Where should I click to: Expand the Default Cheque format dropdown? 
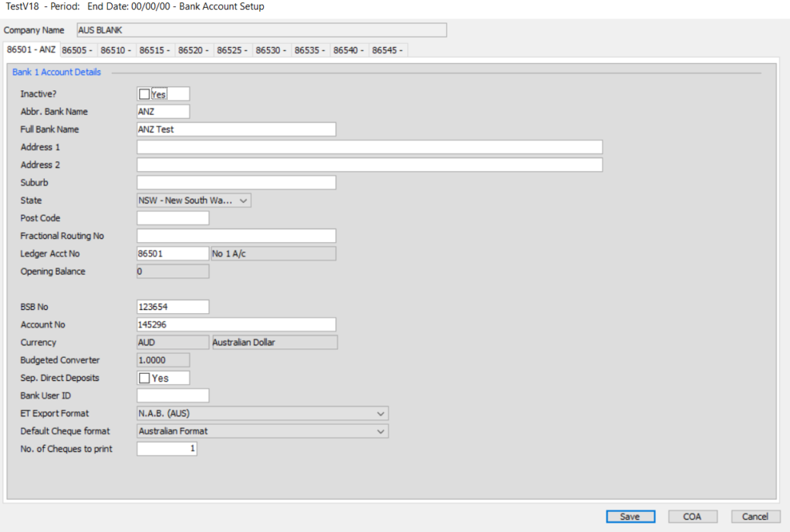click(x=380, y=431)
